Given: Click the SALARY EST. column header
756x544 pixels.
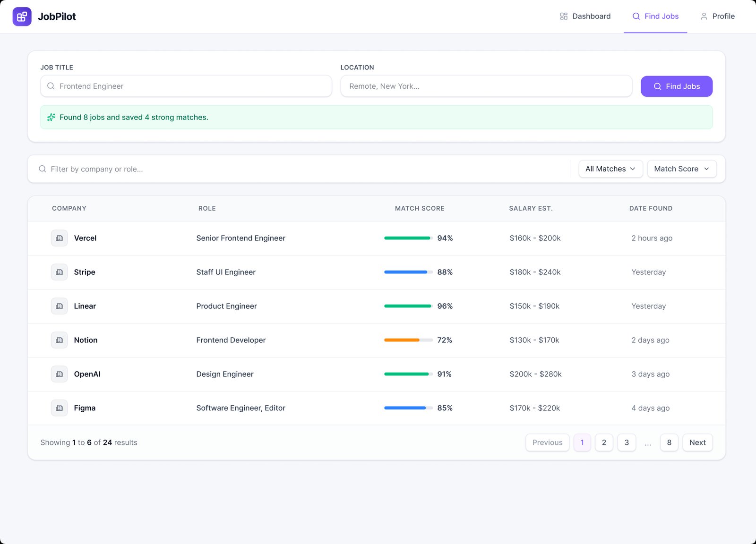Looking at the screenshot, I should pos(531,208).
